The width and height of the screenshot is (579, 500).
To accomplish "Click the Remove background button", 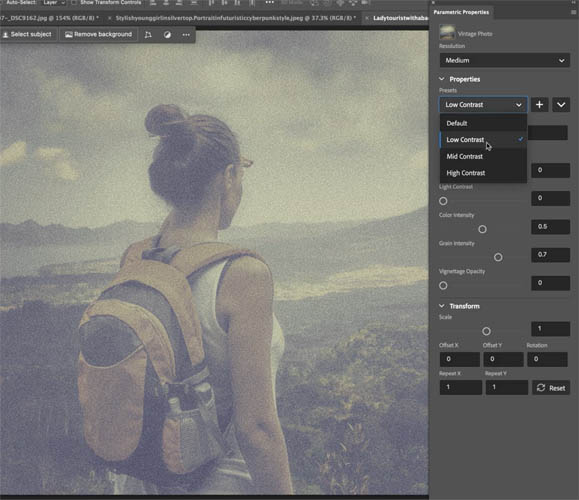I will [x=99, y=34].
